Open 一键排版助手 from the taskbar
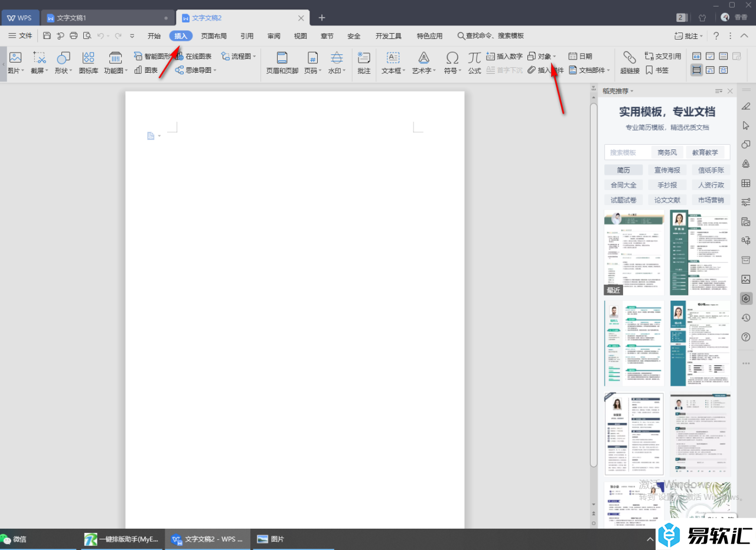This screenshot has height=550, width=756. pyautogui.click(x=122, y=539)
